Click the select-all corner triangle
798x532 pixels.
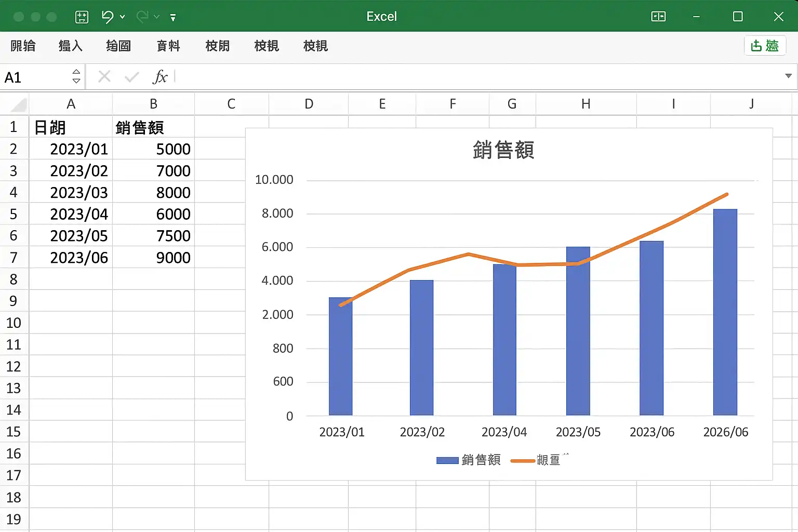click(x=19, y=105)
